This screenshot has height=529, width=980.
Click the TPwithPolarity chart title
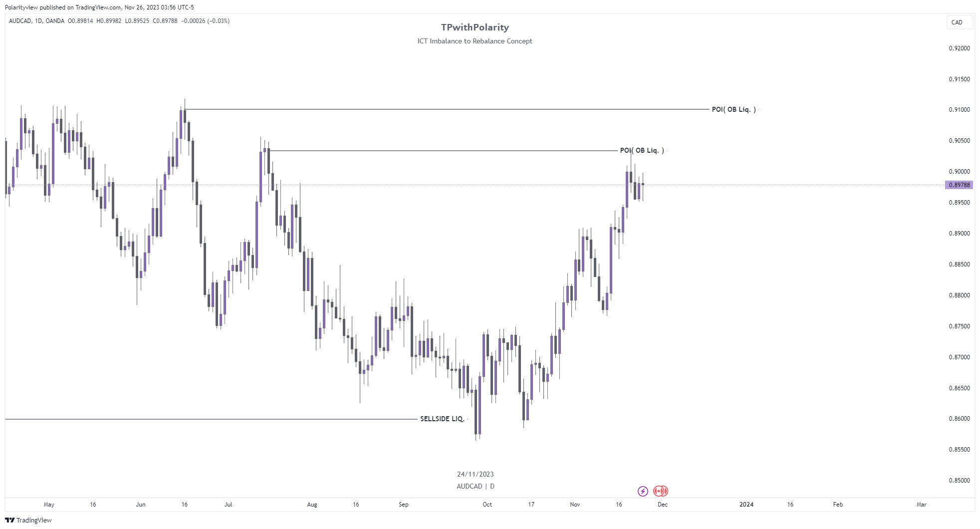[475, 27]
